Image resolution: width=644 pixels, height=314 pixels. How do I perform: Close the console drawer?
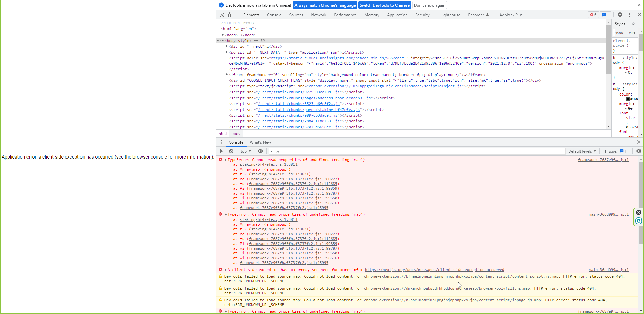click(x=639, y=142)
